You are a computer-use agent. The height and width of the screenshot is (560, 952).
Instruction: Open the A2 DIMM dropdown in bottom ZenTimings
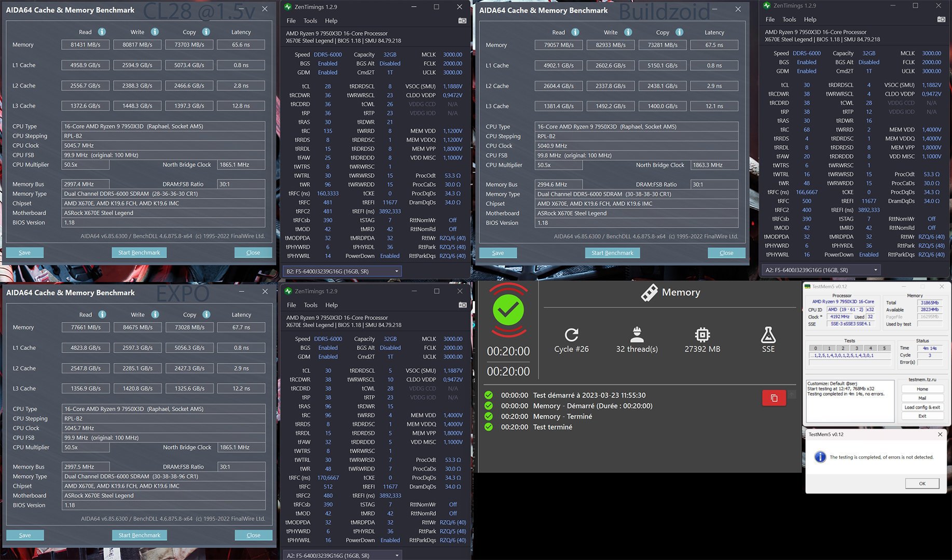pyautogui.click(x=343, y=555)
